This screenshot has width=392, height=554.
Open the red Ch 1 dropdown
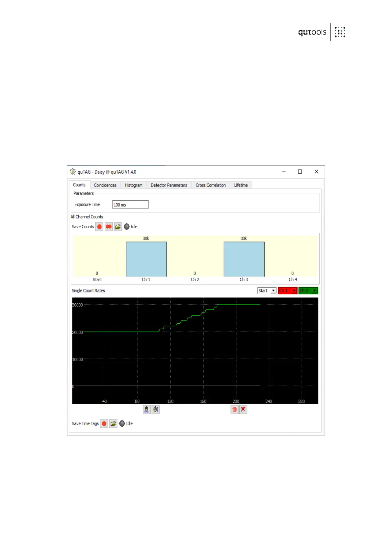[x=288, y=290]
